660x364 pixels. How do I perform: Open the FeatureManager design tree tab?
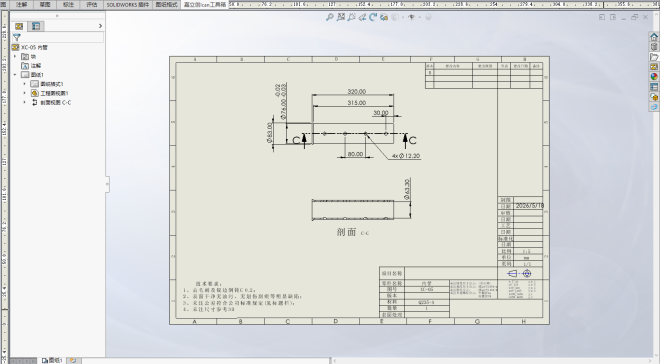(x=19, y=26)
